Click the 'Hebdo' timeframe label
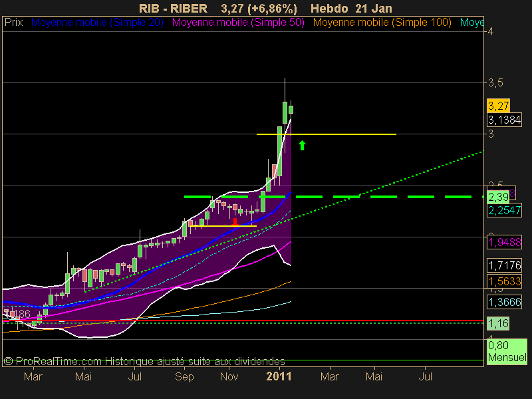The image size is (532, 399). click(x=329, y=8)
